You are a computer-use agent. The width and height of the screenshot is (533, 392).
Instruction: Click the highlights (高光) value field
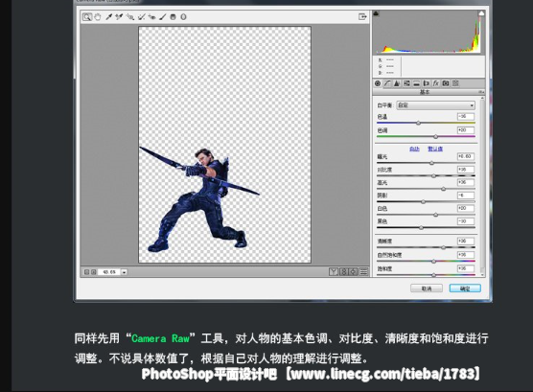pyautogui.click(x=466, y=182)
